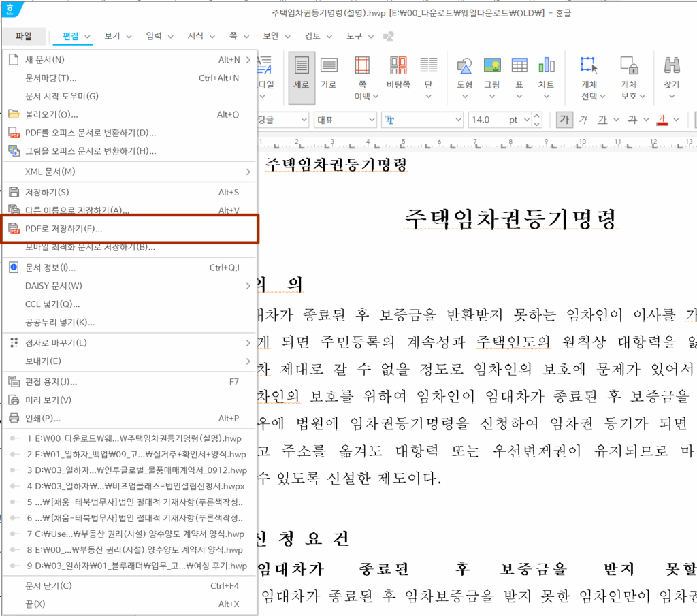
Task: Click the 인쇄 printer icon
Action: point(14,418)
